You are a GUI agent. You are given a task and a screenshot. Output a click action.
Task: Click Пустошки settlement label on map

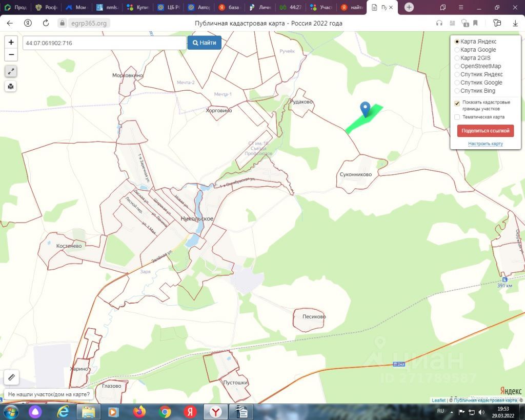click(235, 382)
